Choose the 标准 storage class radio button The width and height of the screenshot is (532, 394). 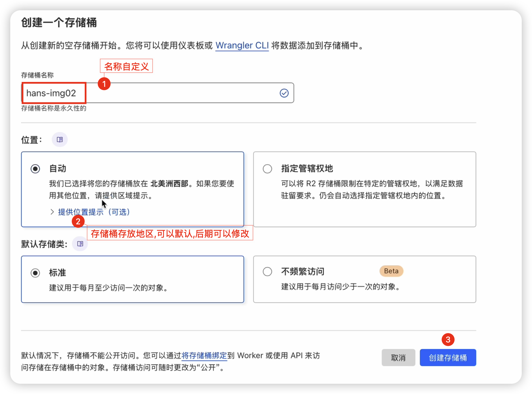35,273
